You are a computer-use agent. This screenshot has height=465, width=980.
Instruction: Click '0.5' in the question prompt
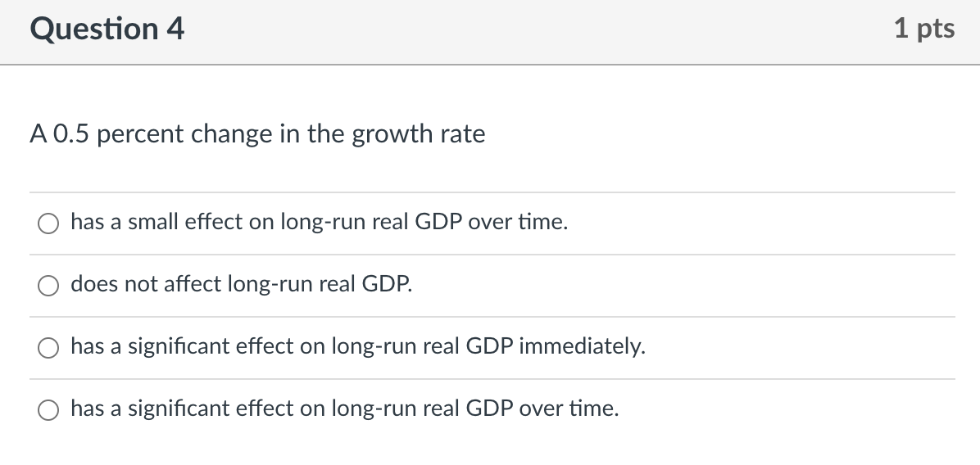click(71, 134)
